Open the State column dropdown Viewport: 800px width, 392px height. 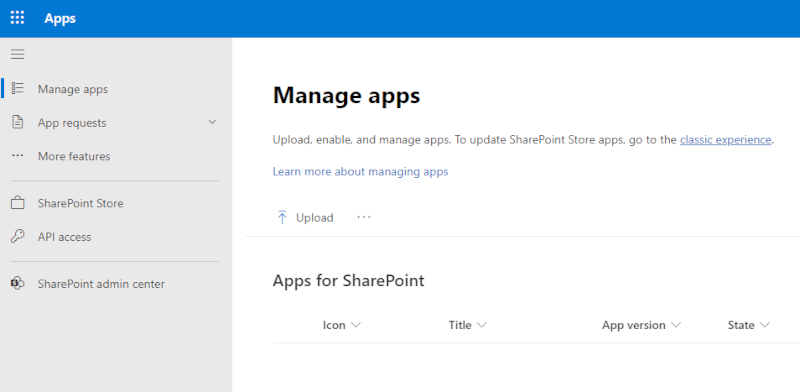pos(764,325)
